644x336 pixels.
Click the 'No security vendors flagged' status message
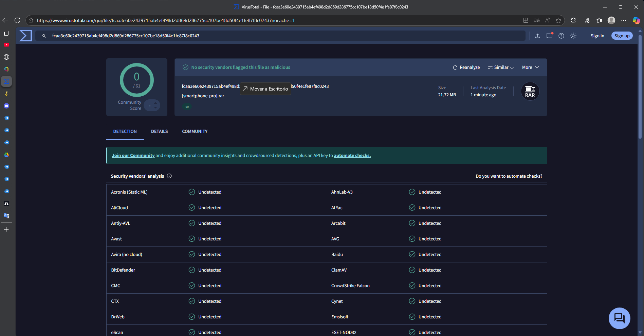pos(241,67)
